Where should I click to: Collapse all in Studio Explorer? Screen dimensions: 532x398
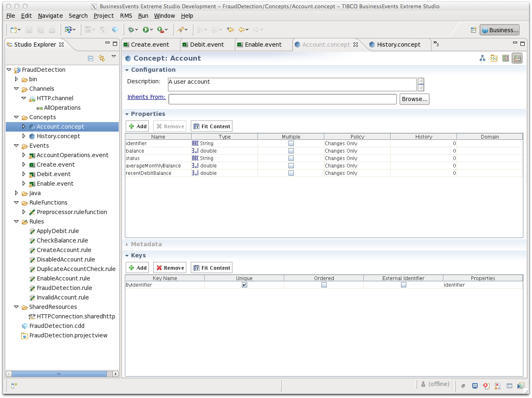pyautogui.click(x=91, y=59)
